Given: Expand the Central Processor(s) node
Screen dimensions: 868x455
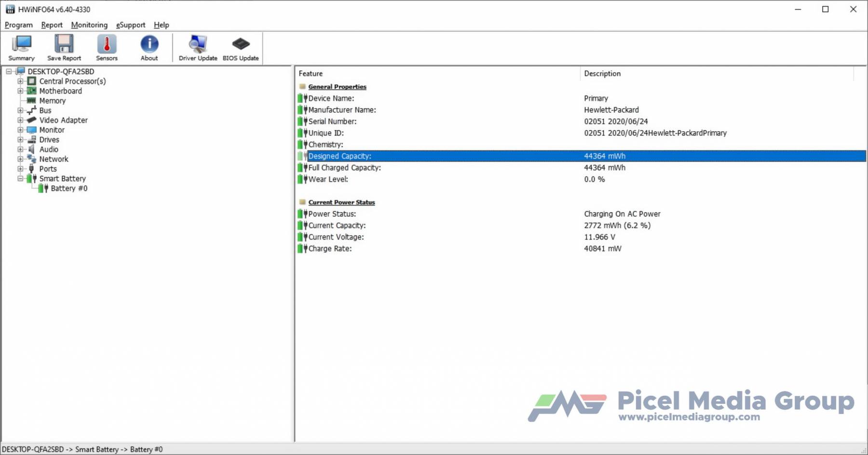Looking at the screenshot, I should pos(20,81).
